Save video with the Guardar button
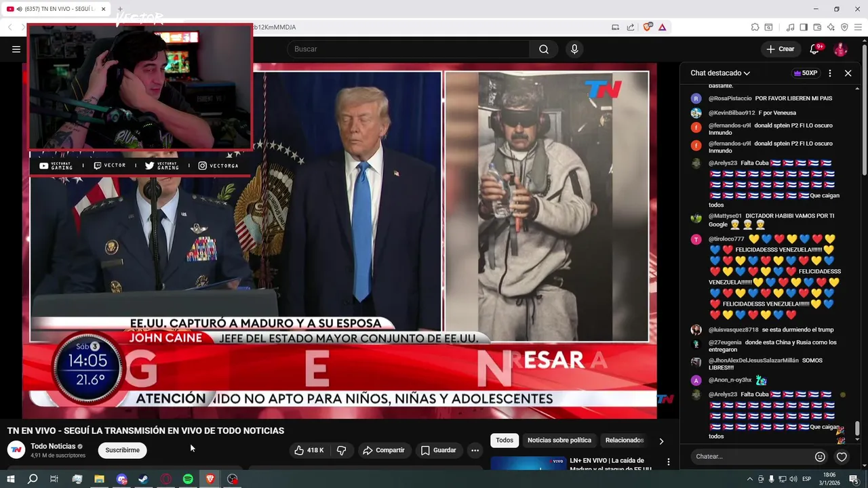 pyautogui.click(x=438, y=450)
